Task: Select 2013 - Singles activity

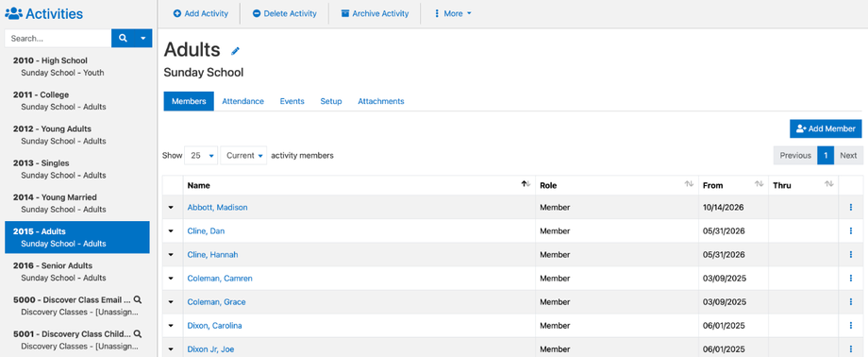Action: (77, 169)
